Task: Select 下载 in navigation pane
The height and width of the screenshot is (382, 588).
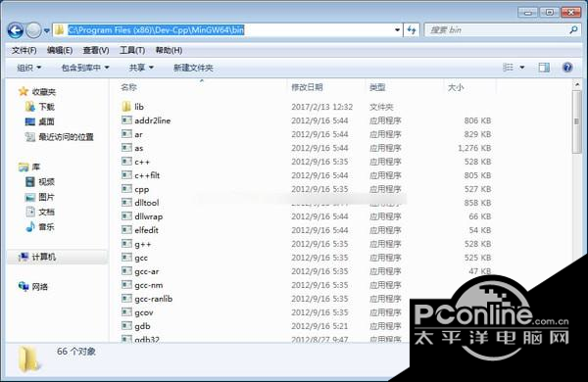Action: click(40, 107)
